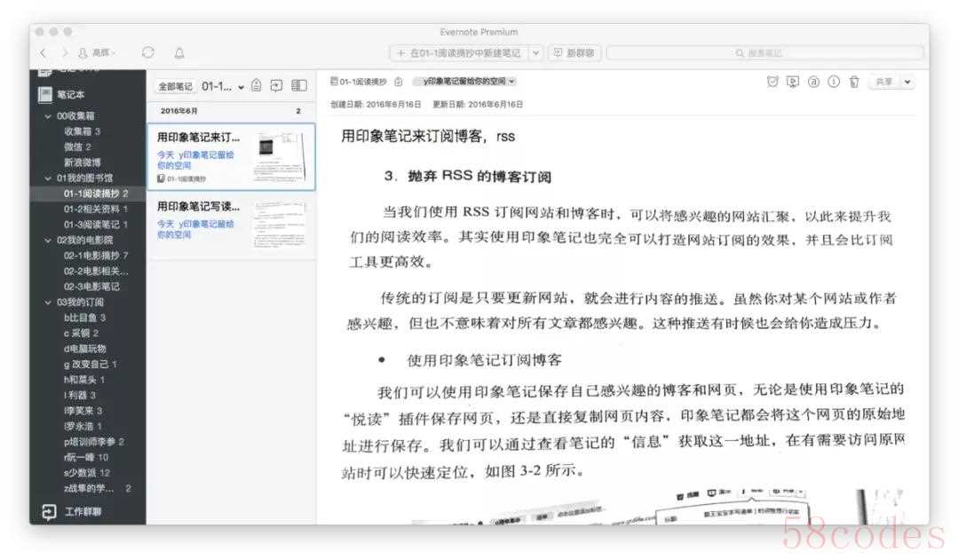Click the 新群聊 new chat button
959x560 pixels.
[575, 53]
